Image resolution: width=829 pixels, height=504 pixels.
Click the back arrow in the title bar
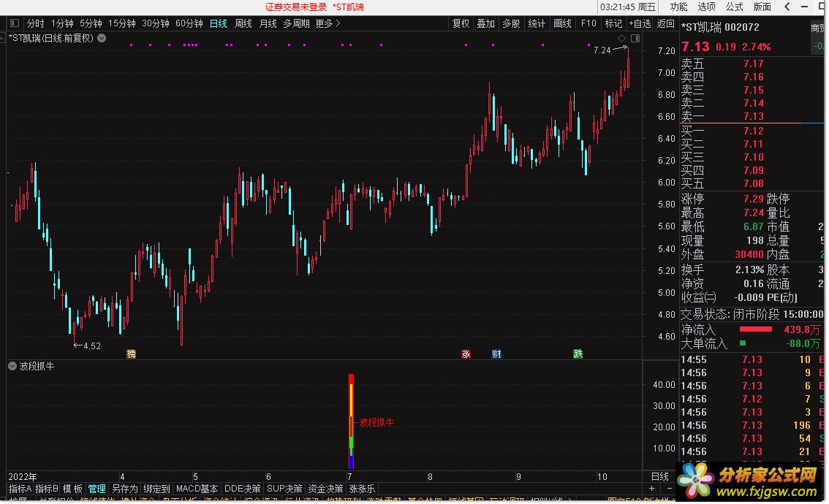(x=787, y=7)
